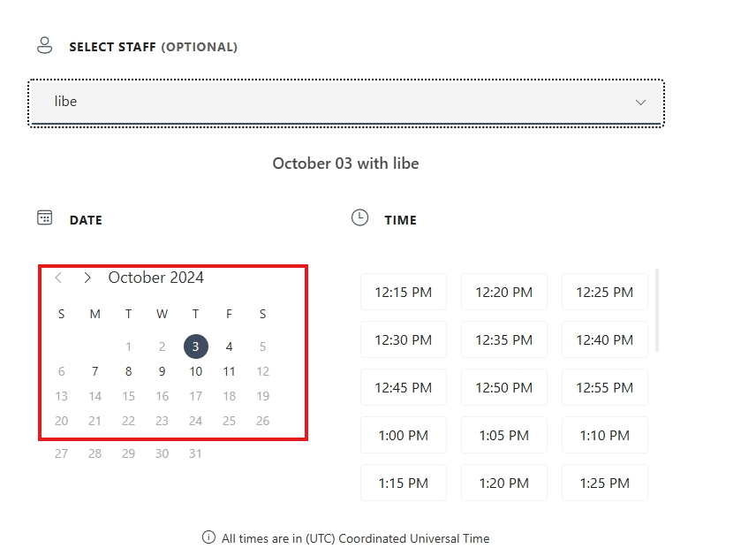Choose the 12:55 PM time slot
Viewport: 756px width, 556px height.
click(x=605, y=387)
